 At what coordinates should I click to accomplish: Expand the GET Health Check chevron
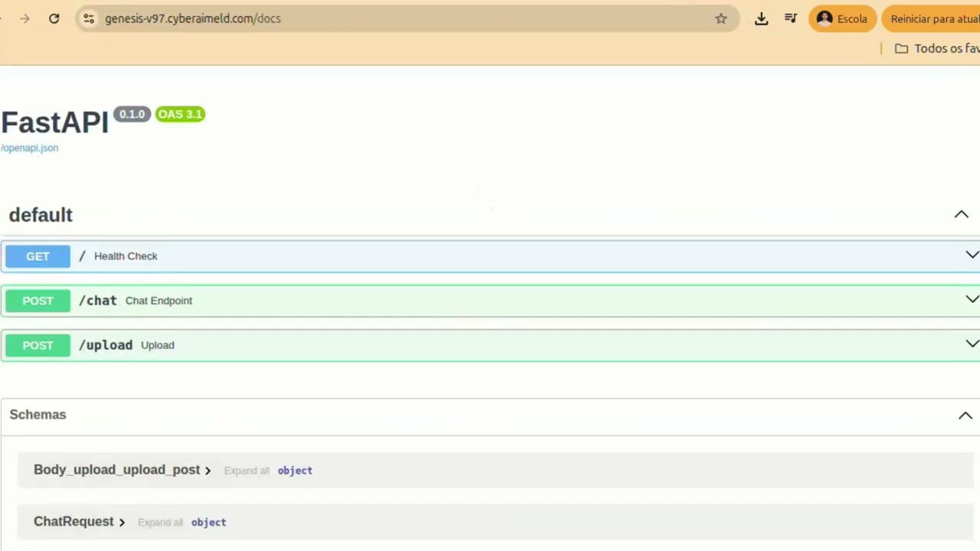point(972,255)
